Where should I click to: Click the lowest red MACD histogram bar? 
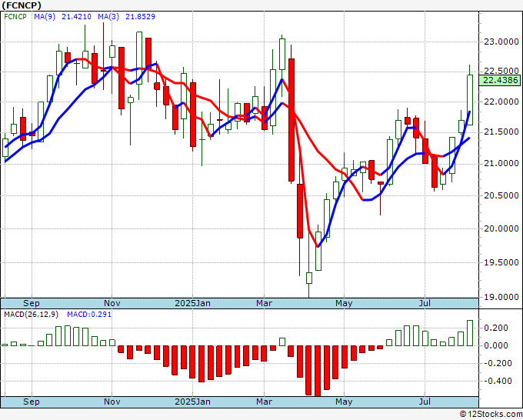click(x=317, y=371)
